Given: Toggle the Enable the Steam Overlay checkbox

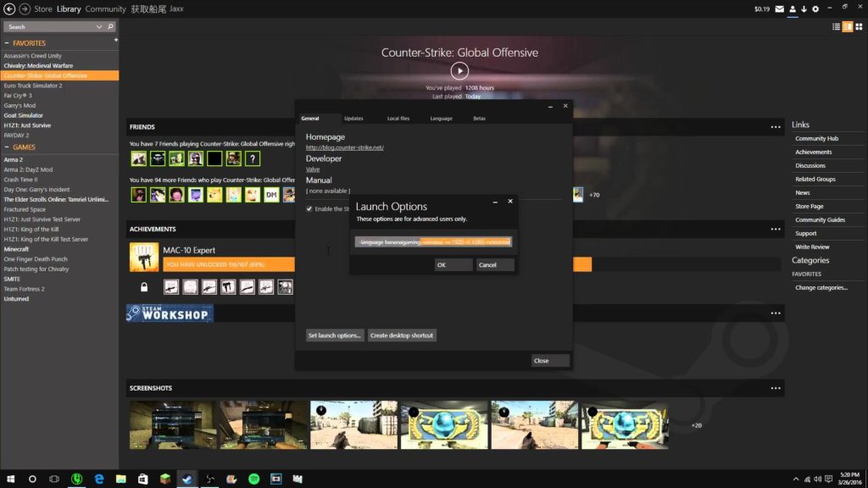Looking at the screenshot, I should (309, 208).
